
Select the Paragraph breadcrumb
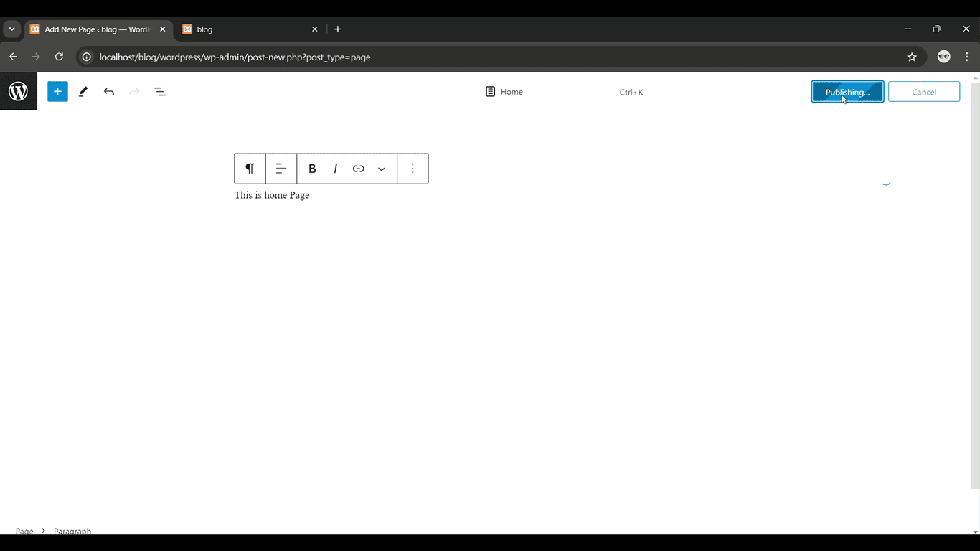pyautogui.click(x=72, y=532)
